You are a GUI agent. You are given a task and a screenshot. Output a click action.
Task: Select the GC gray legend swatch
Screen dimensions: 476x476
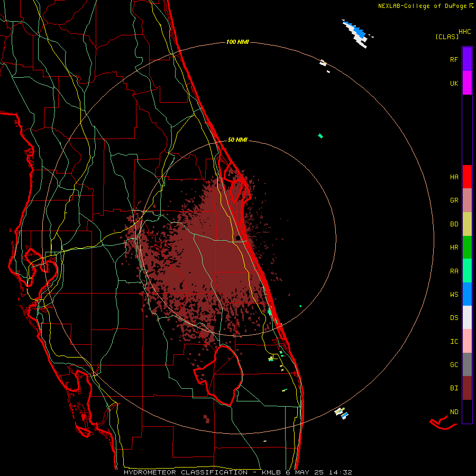pos(467,364)
